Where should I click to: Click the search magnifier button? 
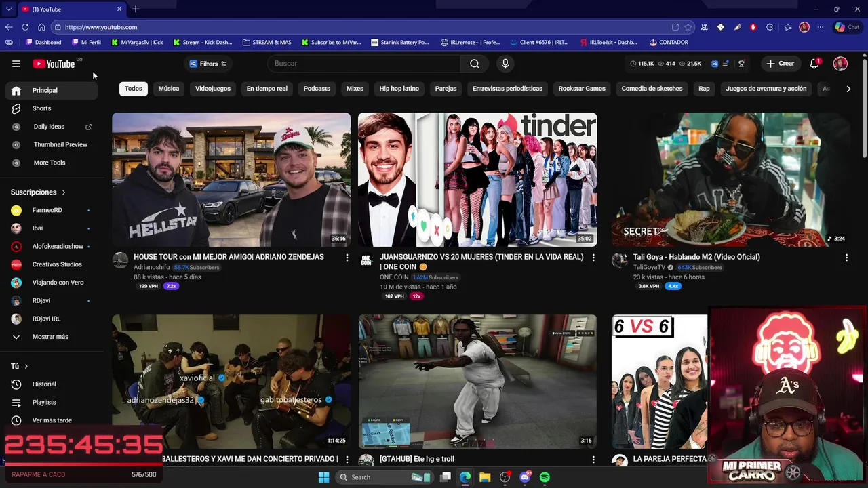(475, 64)
